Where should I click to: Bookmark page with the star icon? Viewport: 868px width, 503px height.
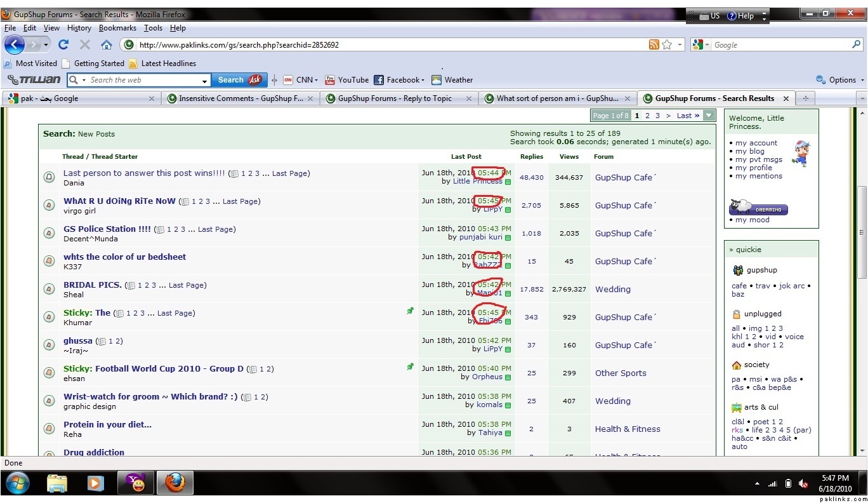[x=667, y=44]
